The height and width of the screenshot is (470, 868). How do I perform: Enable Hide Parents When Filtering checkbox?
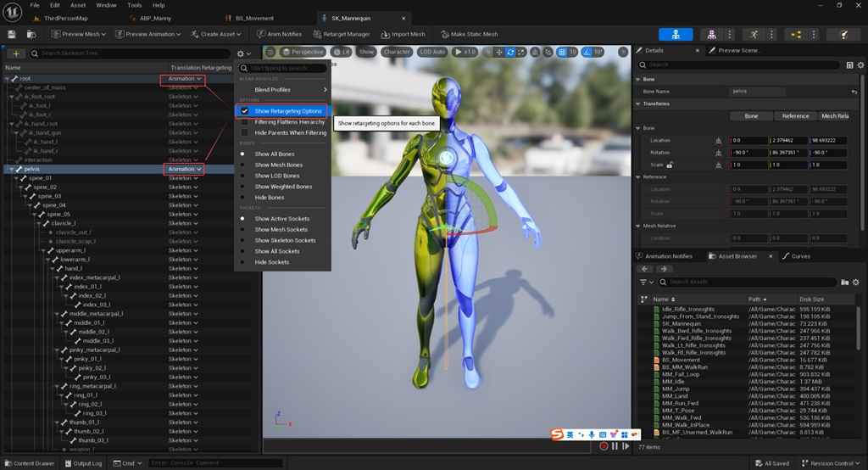pos(245,133)
